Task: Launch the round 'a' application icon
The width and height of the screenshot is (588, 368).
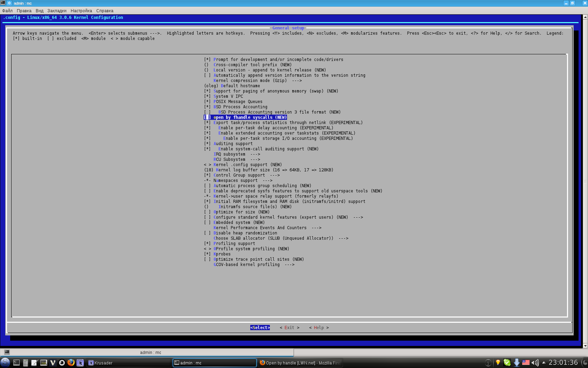Action: tap(62, 363)
